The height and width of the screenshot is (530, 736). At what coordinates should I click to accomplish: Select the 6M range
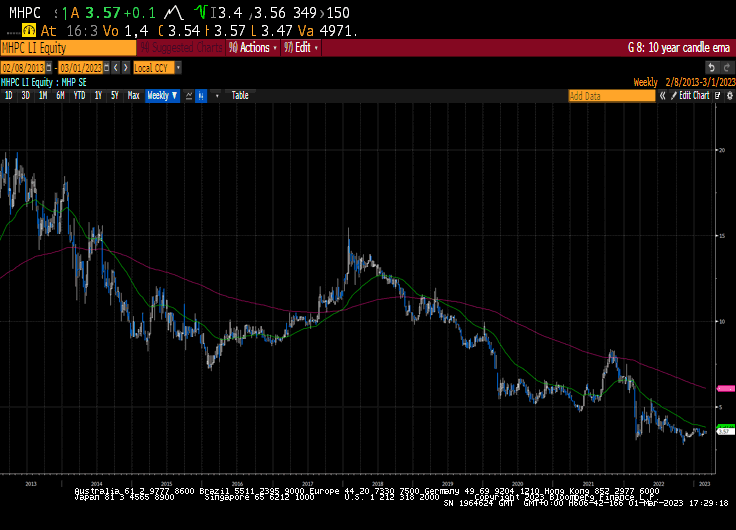coord(60,96)
